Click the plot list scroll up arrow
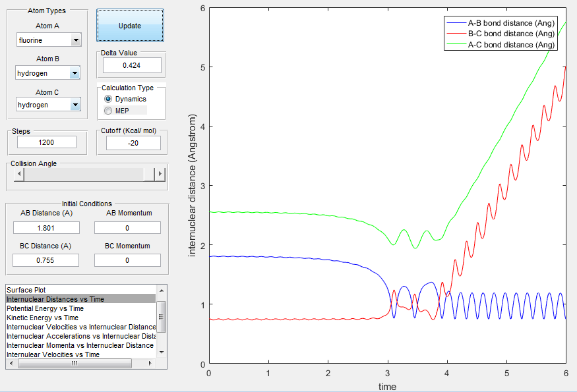 point(162,290)
